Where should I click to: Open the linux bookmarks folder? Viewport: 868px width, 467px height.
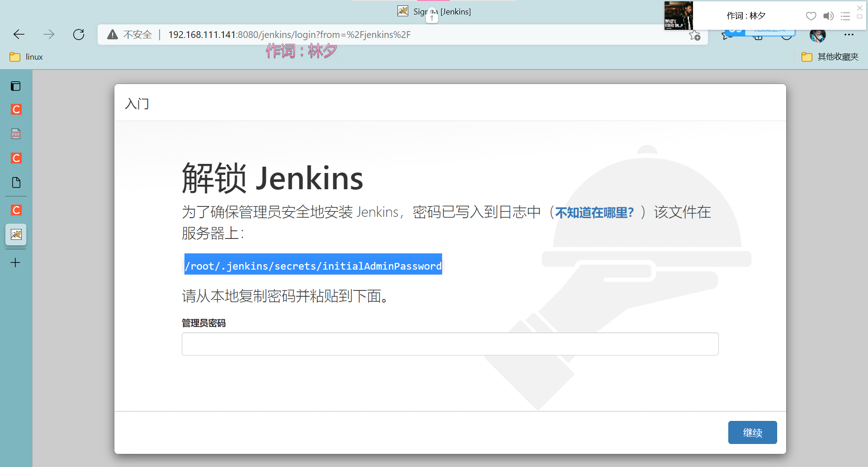26,57
